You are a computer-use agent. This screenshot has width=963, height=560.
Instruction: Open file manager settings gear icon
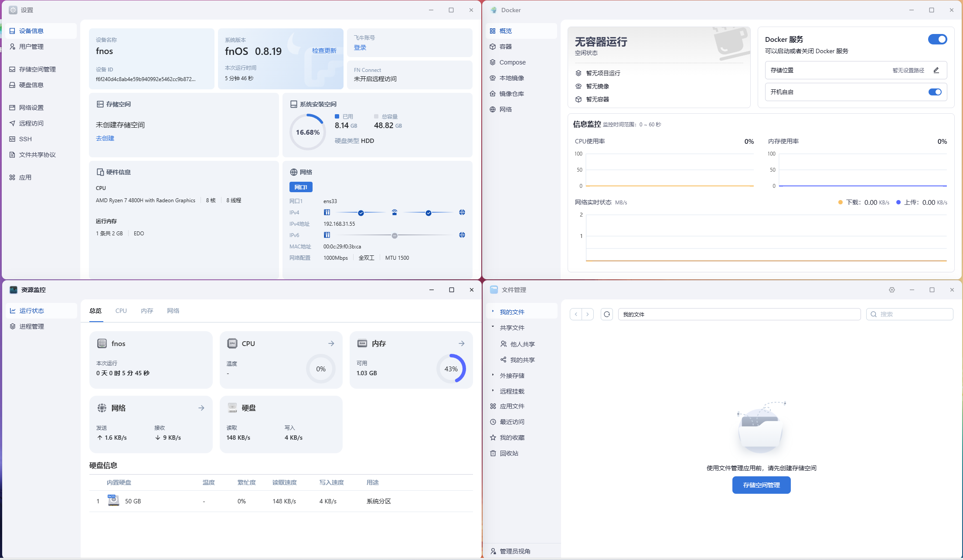892,290
